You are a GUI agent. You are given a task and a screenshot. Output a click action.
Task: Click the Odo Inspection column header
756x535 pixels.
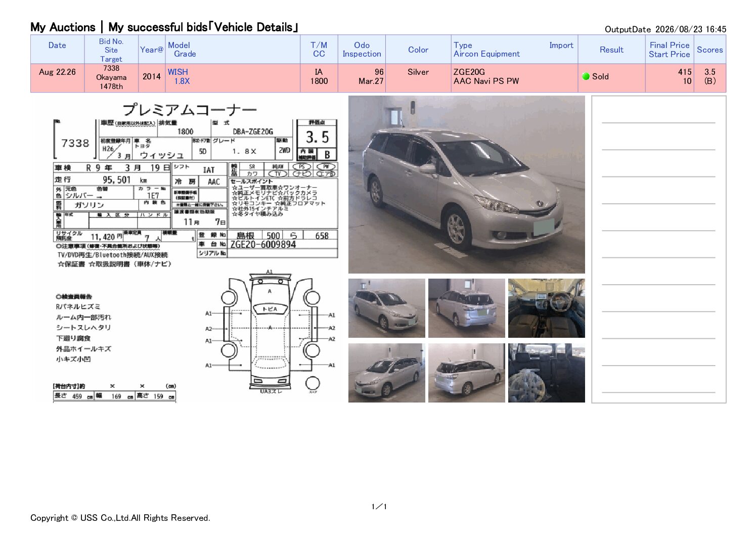coord(362,50)
